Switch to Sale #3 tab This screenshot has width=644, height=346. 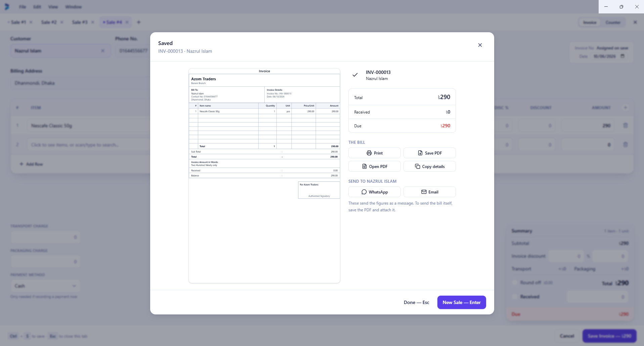[x=80, y=22]
